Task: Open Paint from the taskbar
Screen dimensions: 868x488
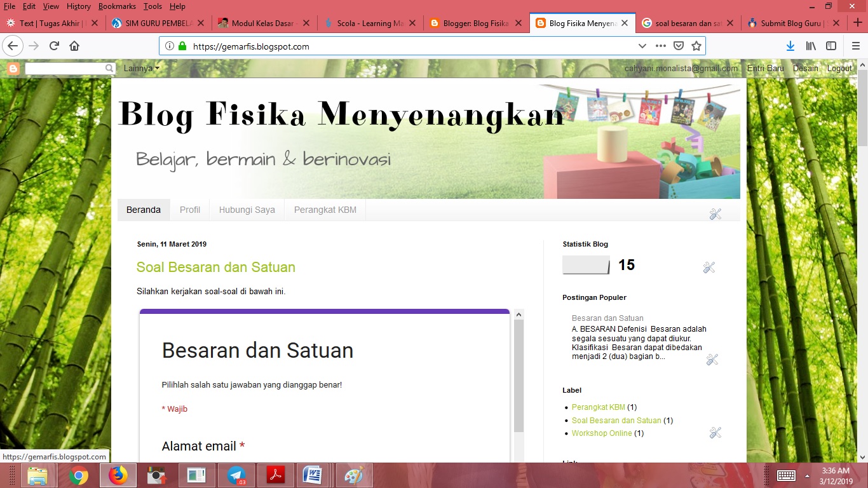Action: tap(355, 475)
